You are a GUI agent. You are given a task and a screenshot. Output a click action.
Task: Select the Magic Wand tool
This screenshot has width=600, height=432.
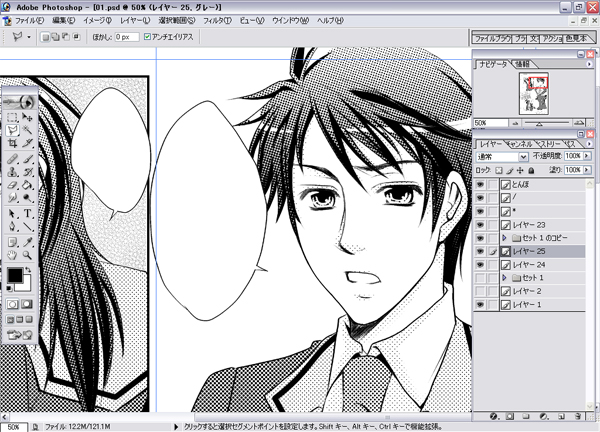[27, 130]
